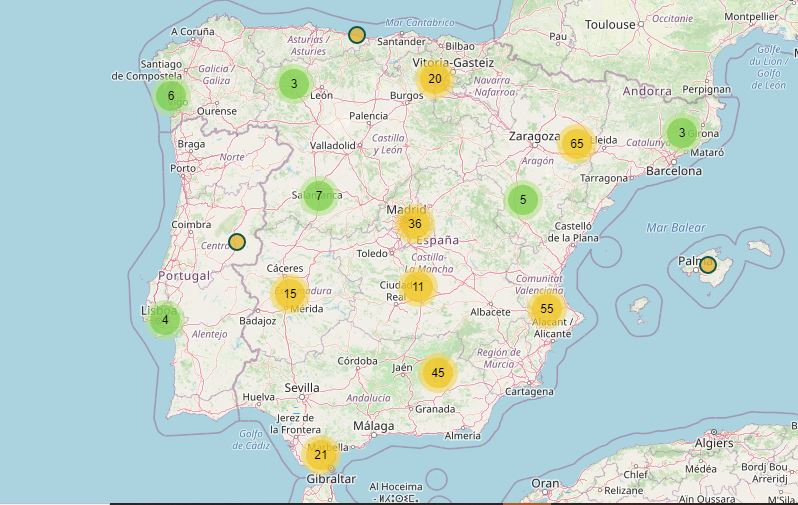
Task: Click the 3 cluster near León
Action: pos(293,84)
